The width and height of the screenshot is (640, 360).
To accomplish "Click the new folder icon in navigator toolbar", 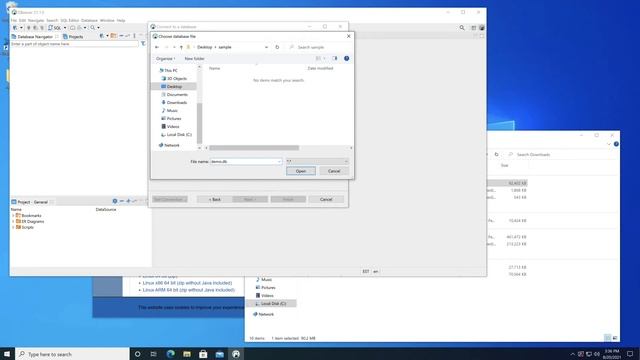I will pyautogui.click(x=113, y=36).
